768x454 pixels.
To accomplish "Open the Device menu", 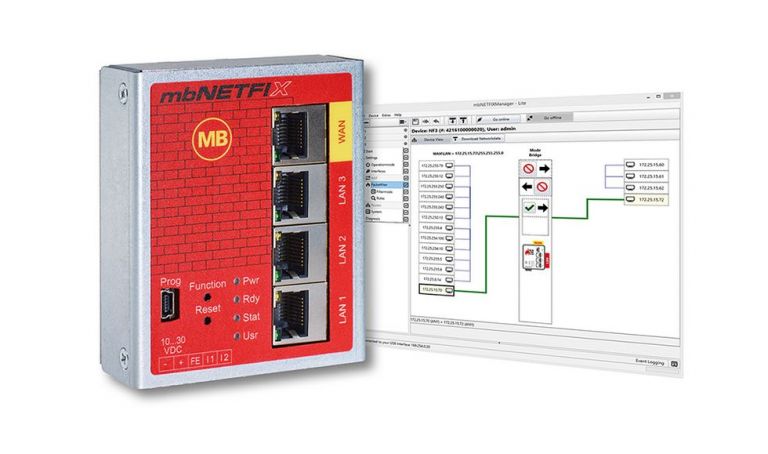I will [373, 115].
